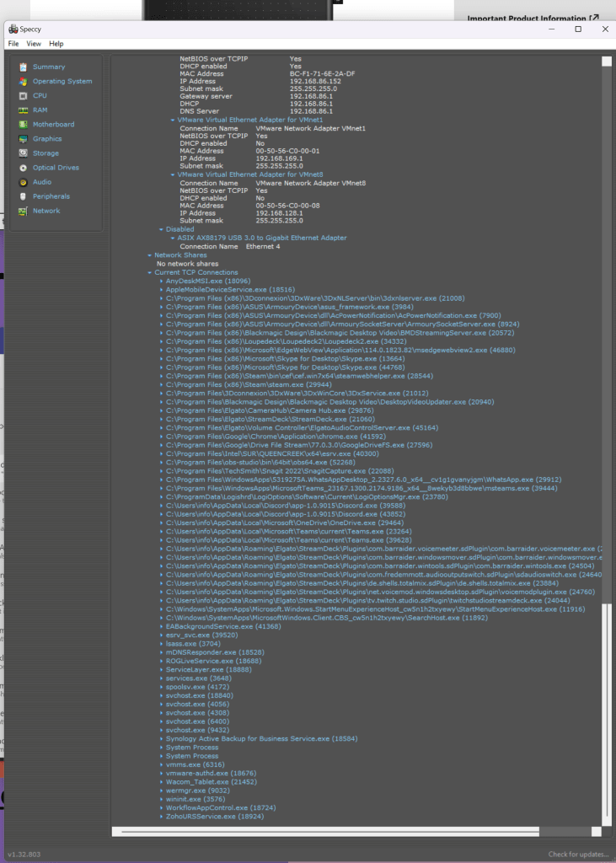
Task: Select the GoogleDriveFS.exe (27596) row
Action: pos(299,445)
